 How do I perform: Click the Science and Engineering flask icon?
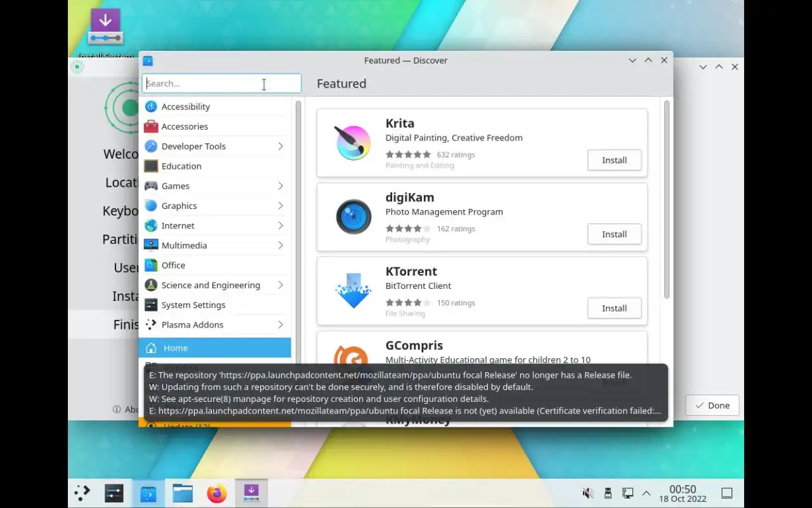[x=151, y=285]
